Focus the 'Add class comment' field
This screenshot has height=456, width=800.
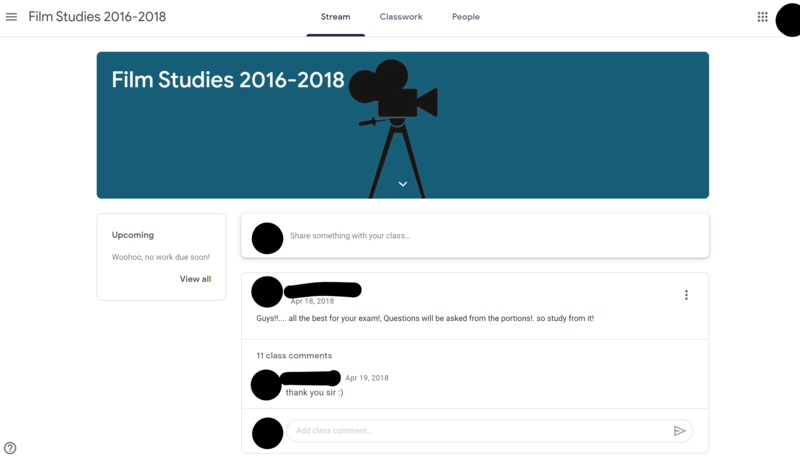(x=475, y=431)
